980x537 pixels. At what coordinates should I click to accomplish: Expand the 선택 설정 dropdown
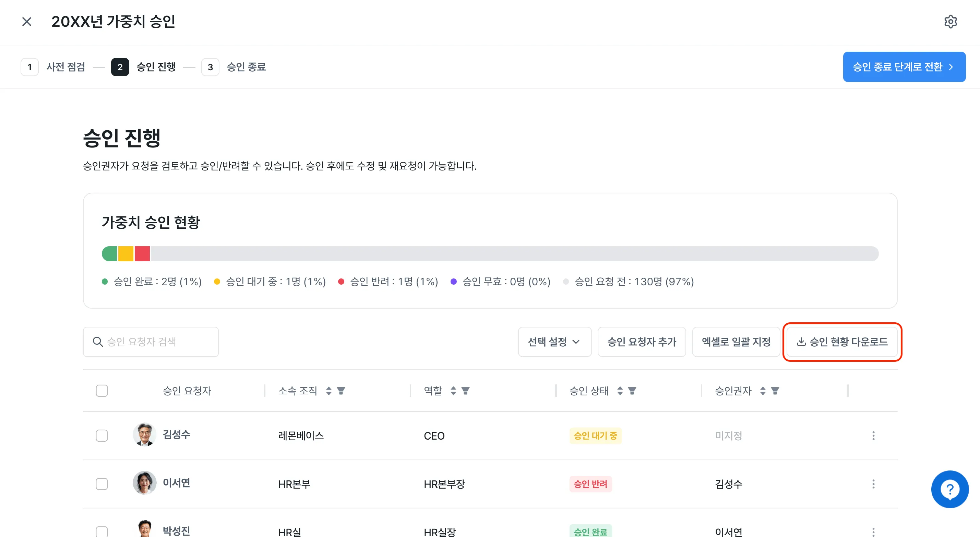click(x=555, y=342)
